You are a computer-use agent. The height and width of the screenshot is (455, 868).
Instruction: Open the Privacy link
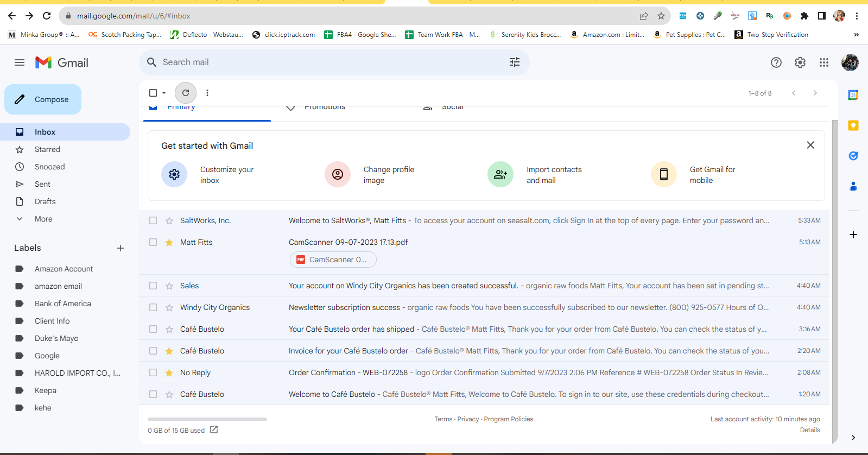(x=468, y=419)
